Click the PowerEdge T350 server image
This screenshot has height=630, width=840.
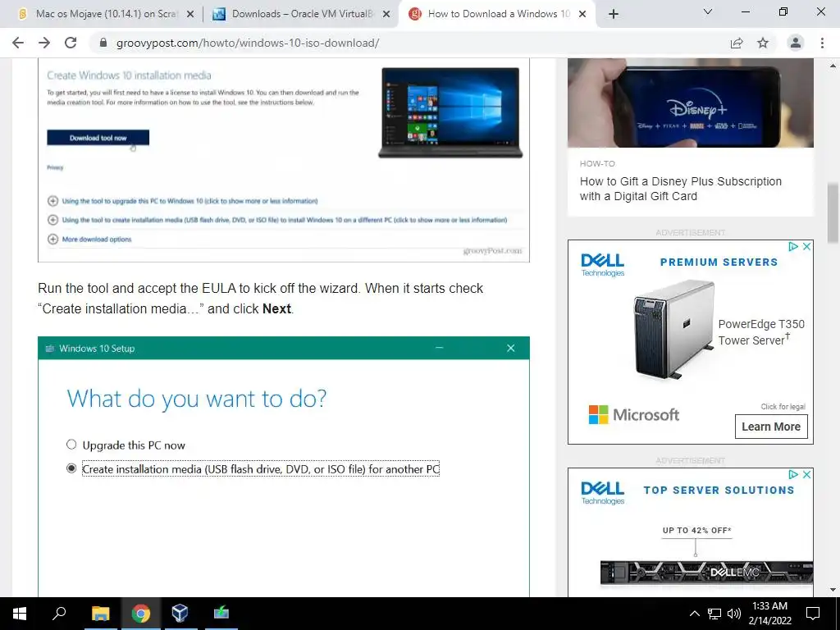coord(674,330)
